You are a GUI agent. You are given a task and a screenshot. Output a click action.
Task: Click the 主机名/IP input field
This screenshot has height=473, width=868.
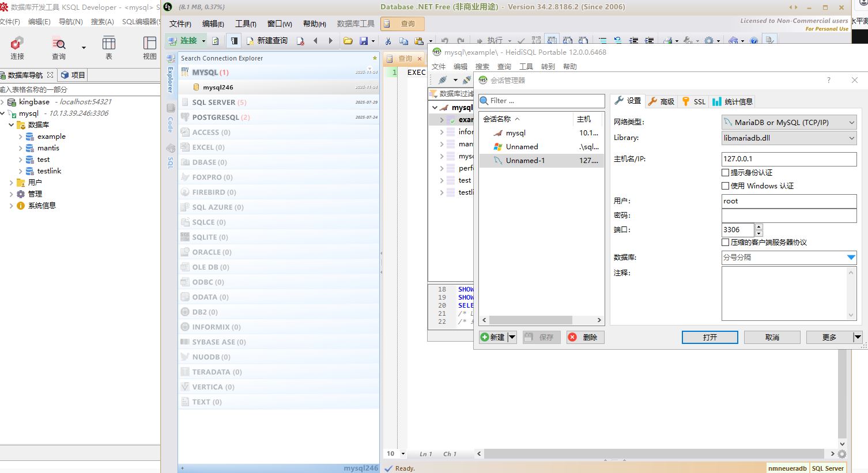coord(788,159)
